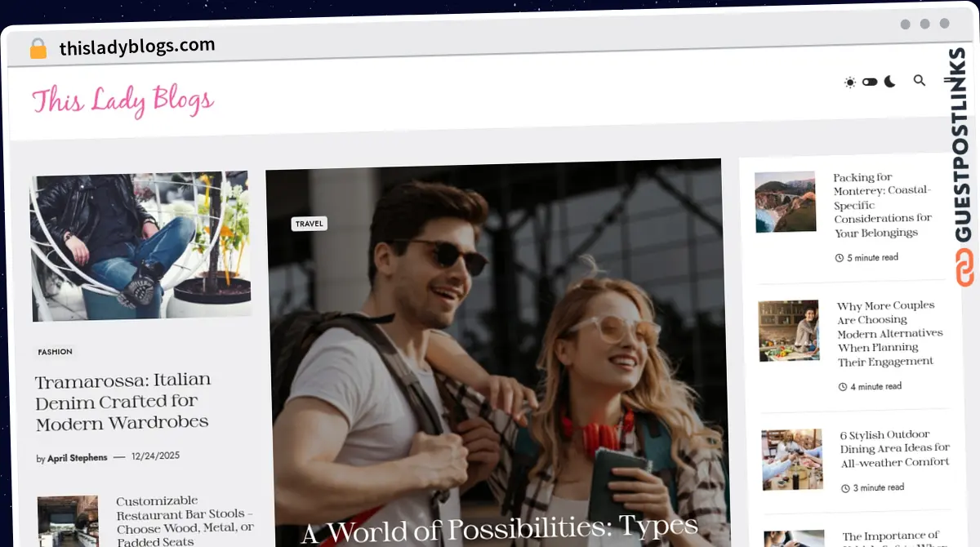Open search with magnifier icon
The height and width of the screenshot is (547, 980).
920,80
